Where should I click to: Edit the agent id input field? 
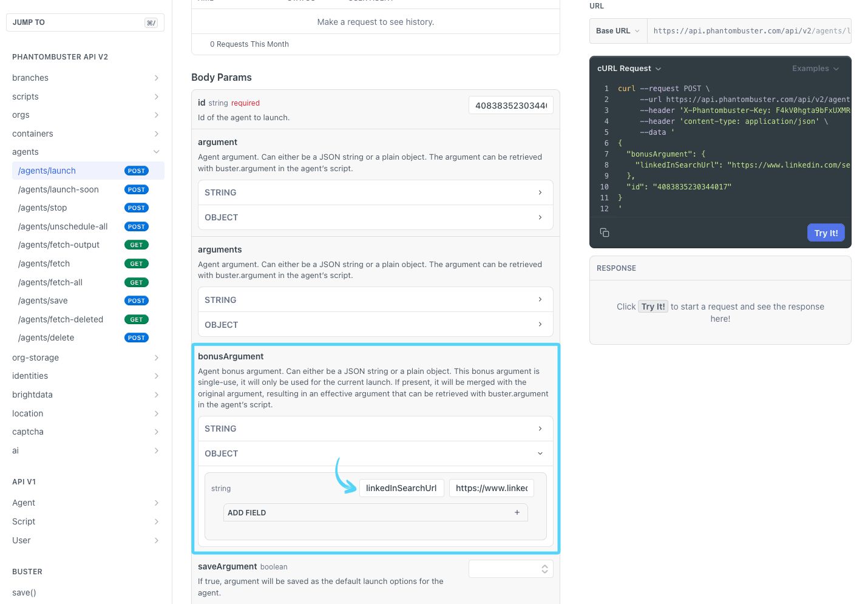point(510,106)
